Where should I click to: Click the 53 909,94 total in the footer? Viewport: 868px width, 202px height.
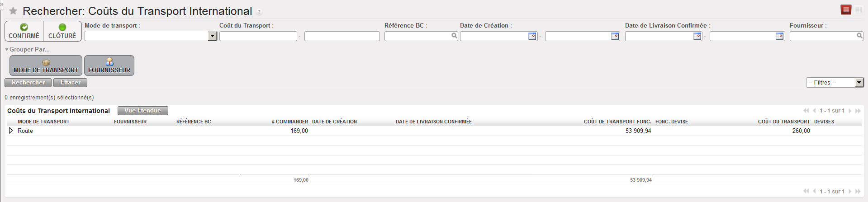coord(641,180)
